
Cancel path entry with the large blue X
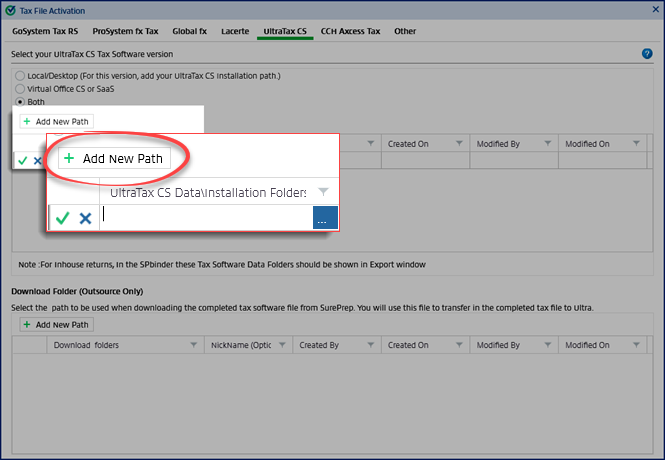pos(85,218)
